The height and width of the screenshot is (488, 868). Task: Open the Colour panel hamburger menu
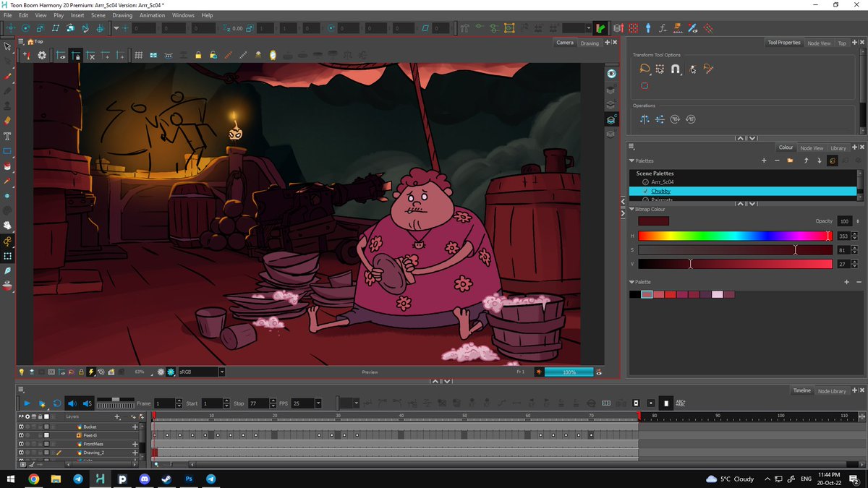coord(631,147)
